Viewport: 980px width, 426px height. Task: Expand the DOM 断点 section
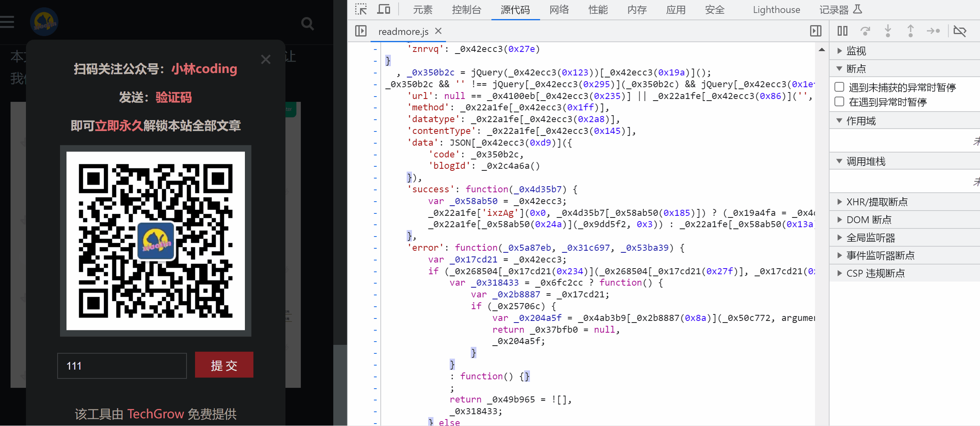tap(905, 220)
